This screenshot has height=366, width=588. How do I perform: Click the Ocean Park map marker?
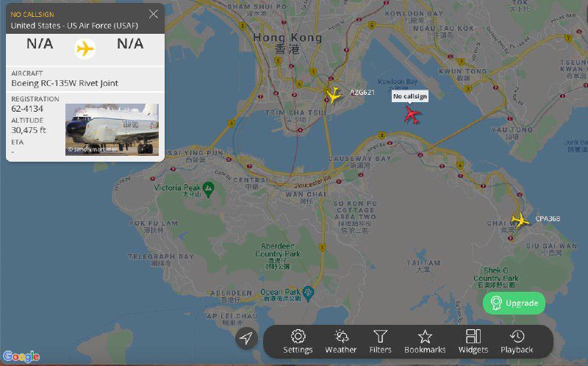pyautogui.click(x=308, y=292)
